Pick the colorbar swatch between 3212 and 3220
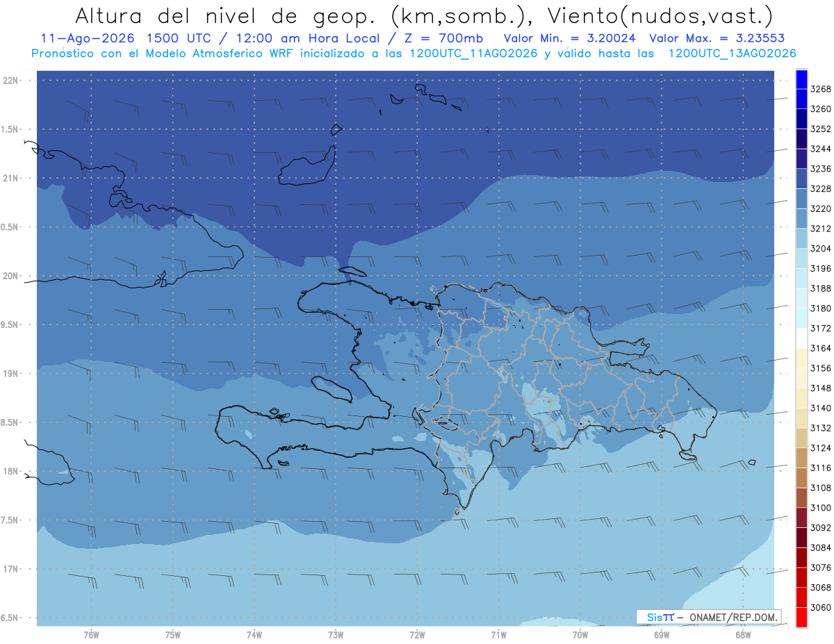Viewport: 834px width, 644px height. click(801, 219)
